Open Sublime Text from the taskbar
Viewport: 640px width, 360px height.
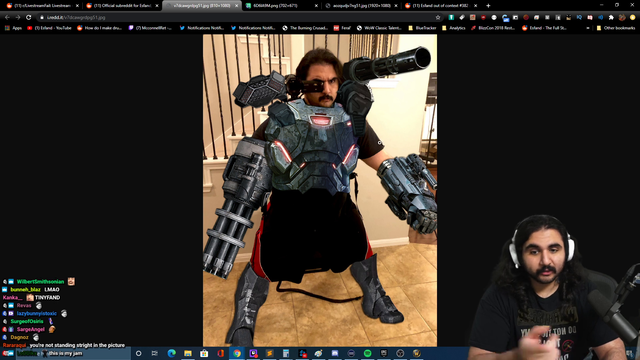[x=269, y=353]
